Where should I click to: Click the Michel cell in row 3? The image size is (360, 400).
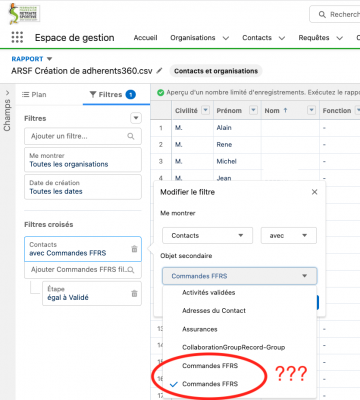click(226, 161)
